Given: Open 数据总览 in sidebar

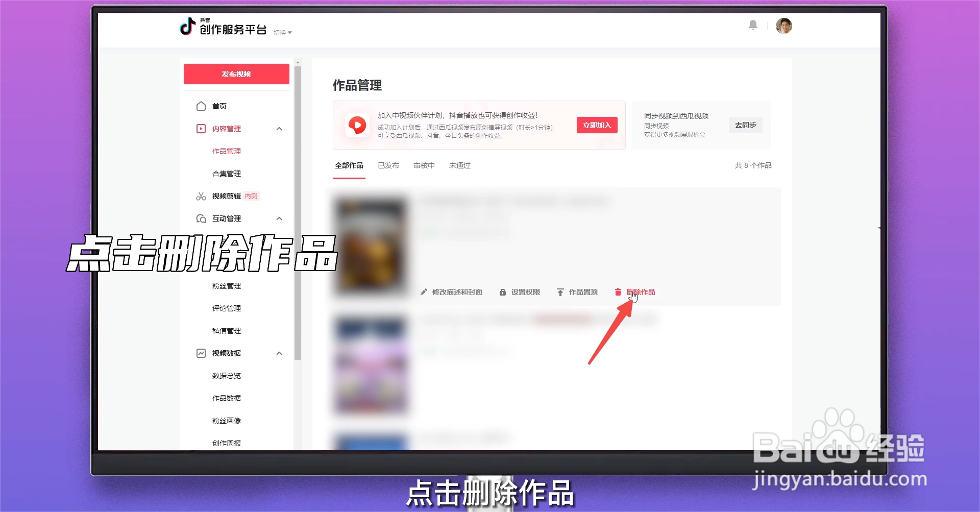Looking at the screenshot, I should tap(227, 376).
